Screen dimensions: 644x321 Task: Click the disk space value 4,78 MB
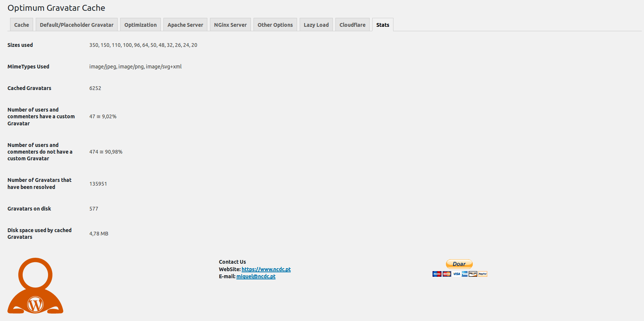[99, 234]
